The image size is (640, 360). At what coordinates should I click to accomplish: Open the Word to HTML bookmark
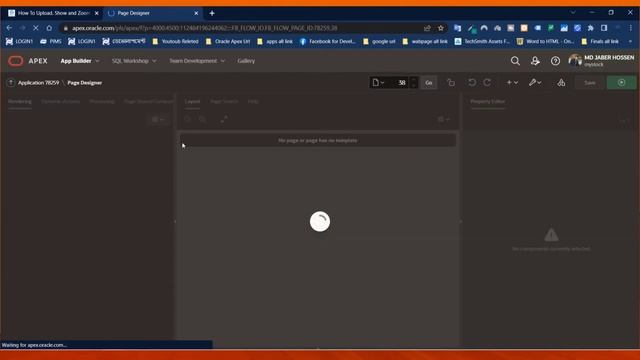click(545, 41)
